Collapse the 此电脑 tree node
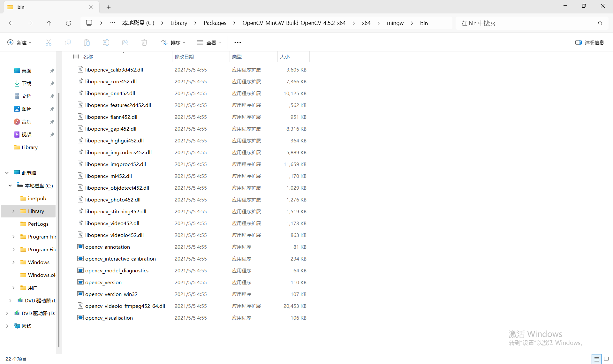The height and width of the screenshot is (364, 613). pos(7,173)
